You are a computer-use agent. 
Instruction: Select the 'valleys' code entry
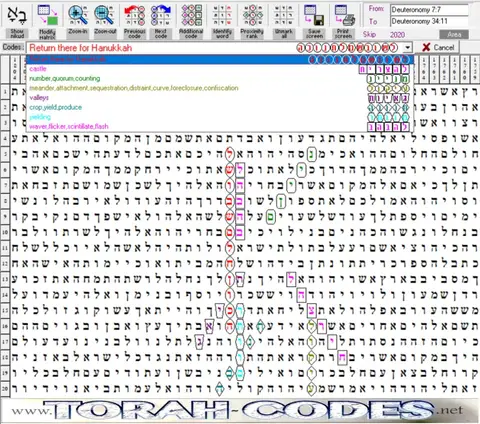(x=220, y=98)
